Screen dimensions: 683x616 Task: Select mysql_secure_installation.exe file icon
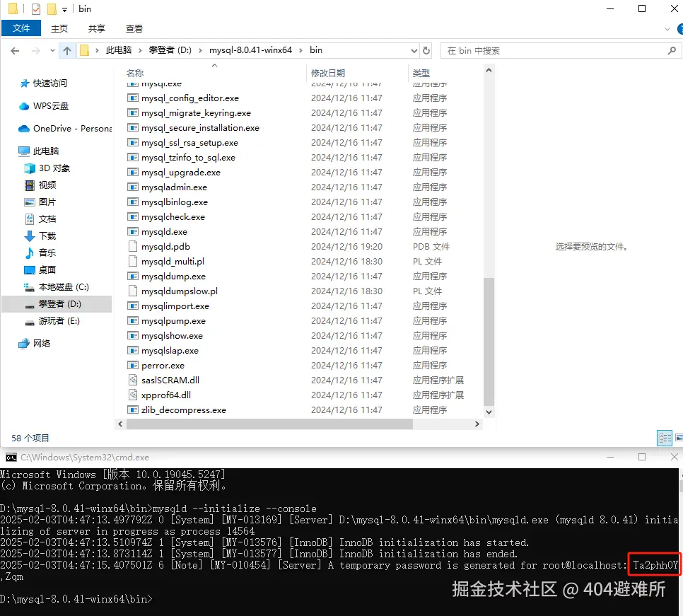point(133,127)
